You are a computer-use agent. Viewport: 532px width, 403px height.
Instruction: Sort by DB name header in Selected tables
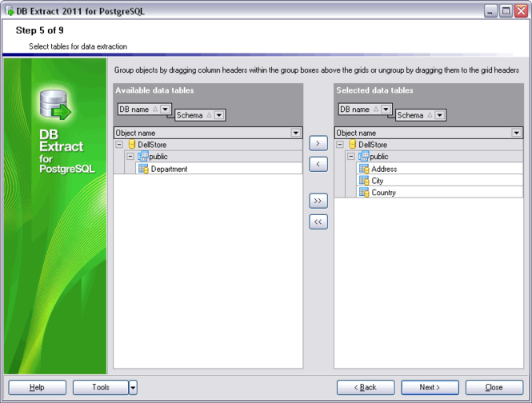[365, 110]
